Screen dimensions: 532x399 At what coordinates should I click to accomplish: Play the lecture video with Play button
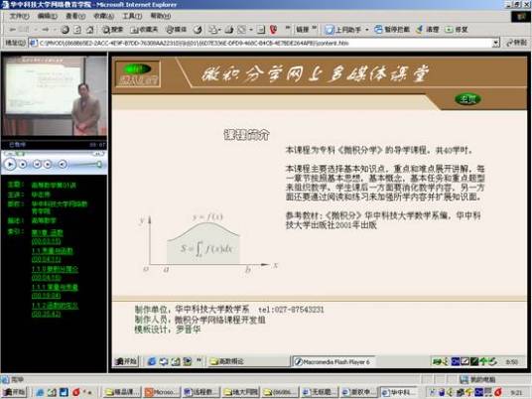10,164
